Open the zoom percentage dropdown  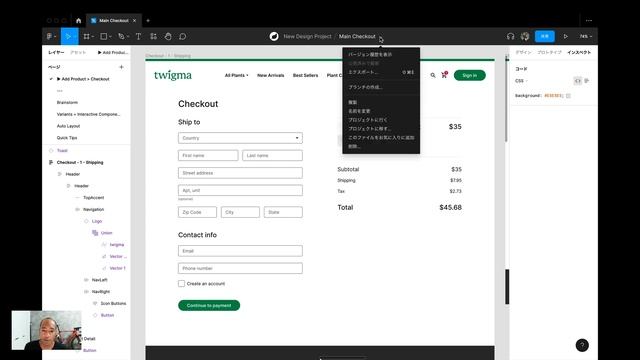pos(586,36)
